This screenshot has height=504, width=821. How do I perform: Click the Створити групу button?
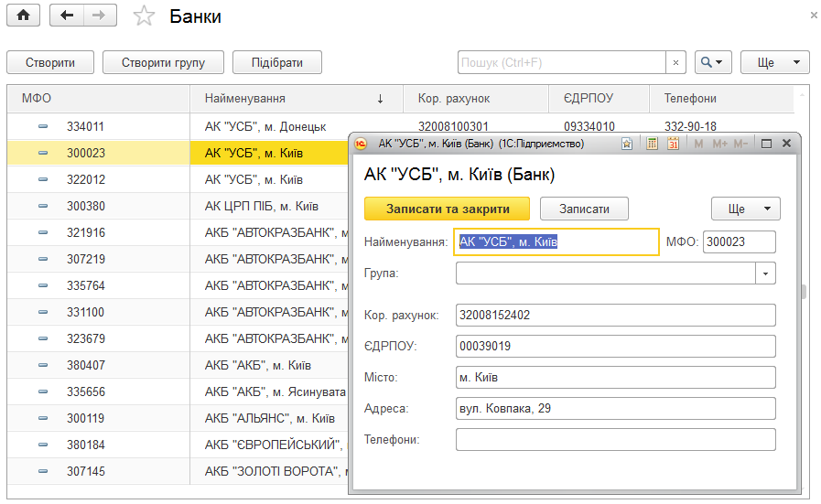[x=163, y=63]
